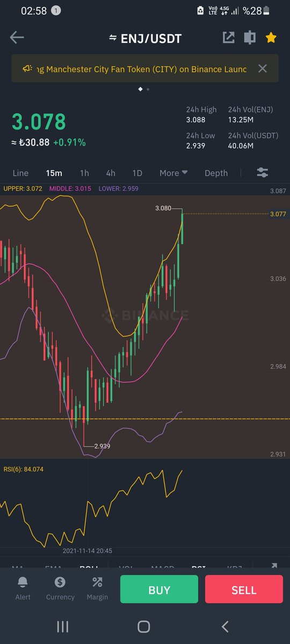This screenshot has width=290, height=644.
Task: Click the 3.078 current price
Action: (x=39, y=122)
